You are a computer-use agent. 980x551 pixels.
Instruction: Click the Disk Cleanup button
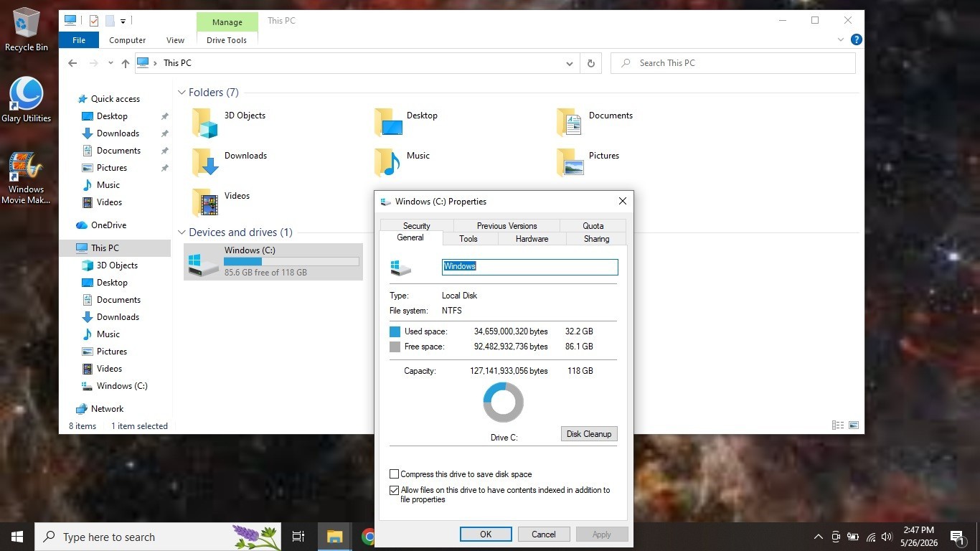point(589,434)
